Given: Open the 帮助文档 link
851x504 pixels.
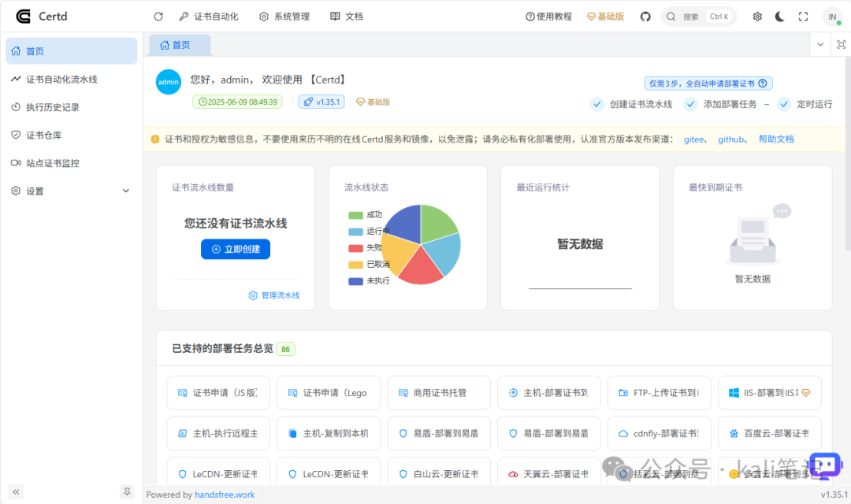Looking at the screenshot, I should [776, 139].
